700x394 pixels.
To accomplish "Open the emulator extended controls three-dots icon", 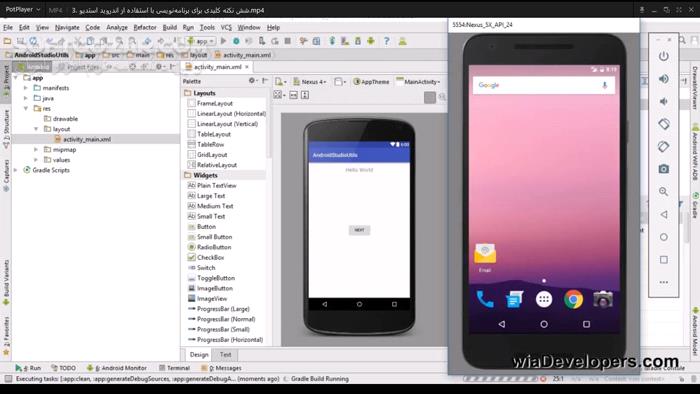I will pos(664,282).
